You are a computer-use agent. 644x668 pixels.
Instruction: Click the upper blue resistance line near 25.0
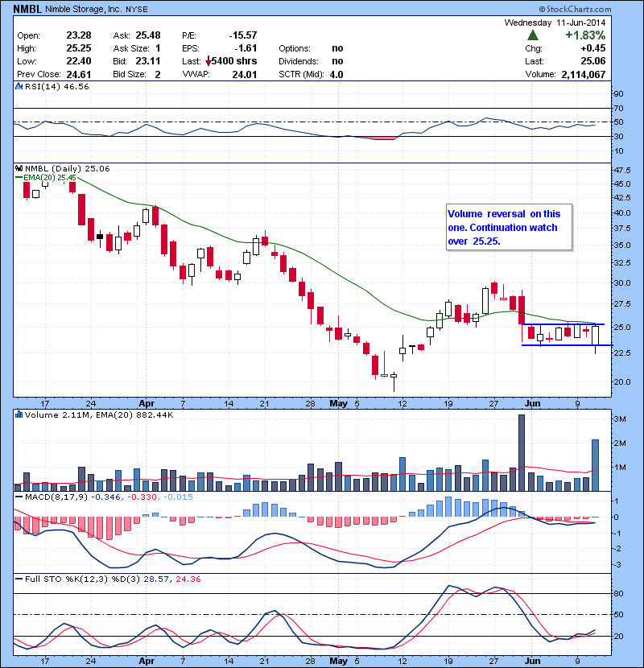563,324
